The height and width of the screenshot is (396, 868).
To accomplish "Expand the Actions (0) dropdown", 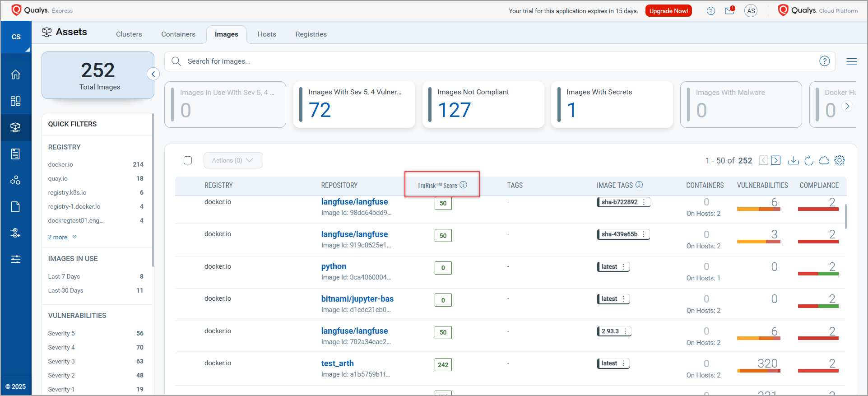I will 233,160.
